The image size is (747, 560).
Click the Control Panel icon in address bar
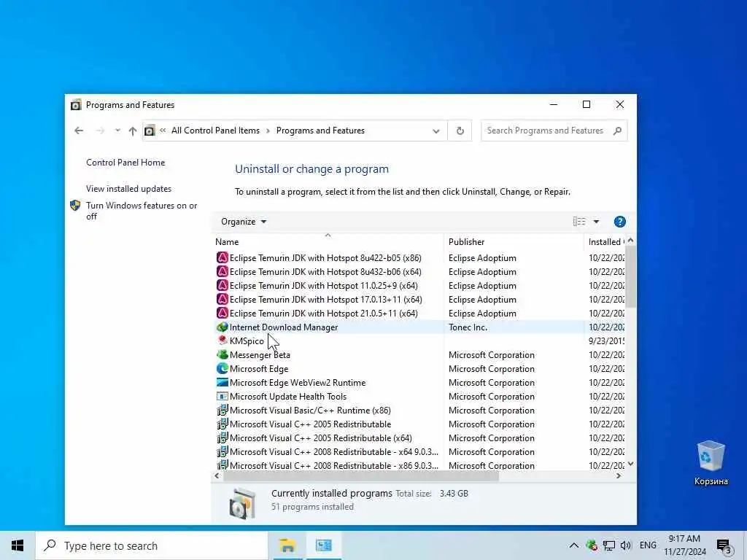pyautogui.click(x=150, y=131)
